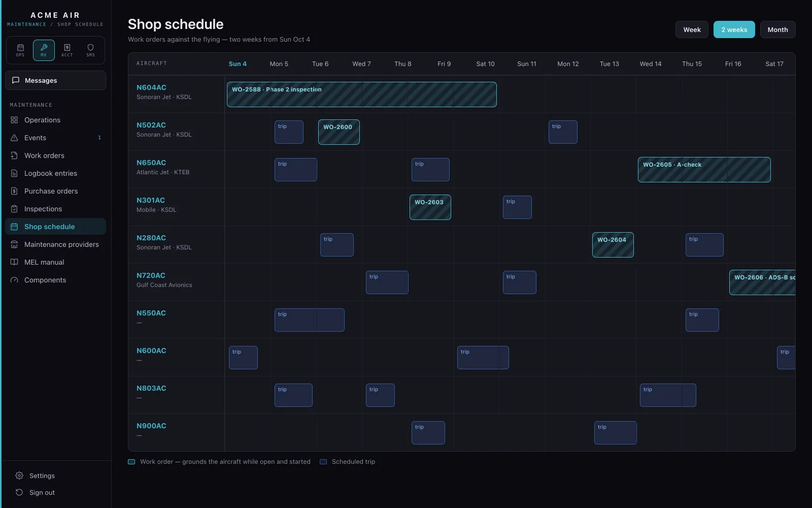Select N900AC trip on Tue 13

pyautogui.click(x=615, y=433)
